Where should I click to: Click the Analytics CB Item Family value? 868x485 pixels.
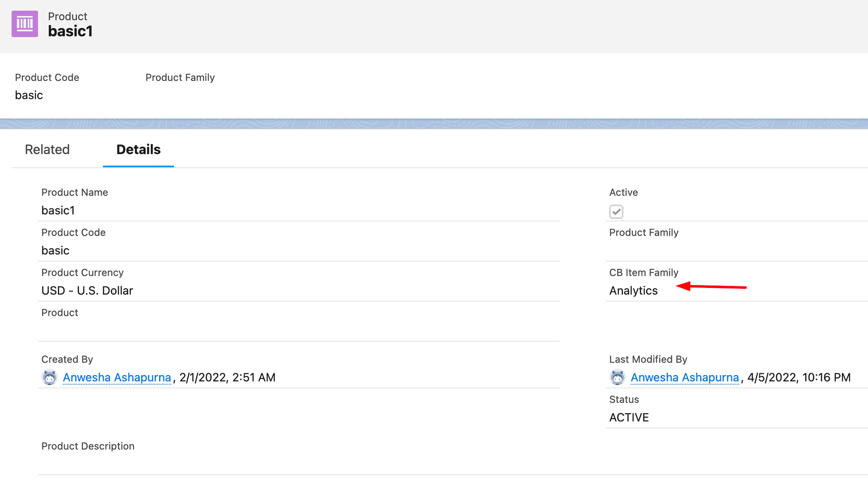coord(633,291)
